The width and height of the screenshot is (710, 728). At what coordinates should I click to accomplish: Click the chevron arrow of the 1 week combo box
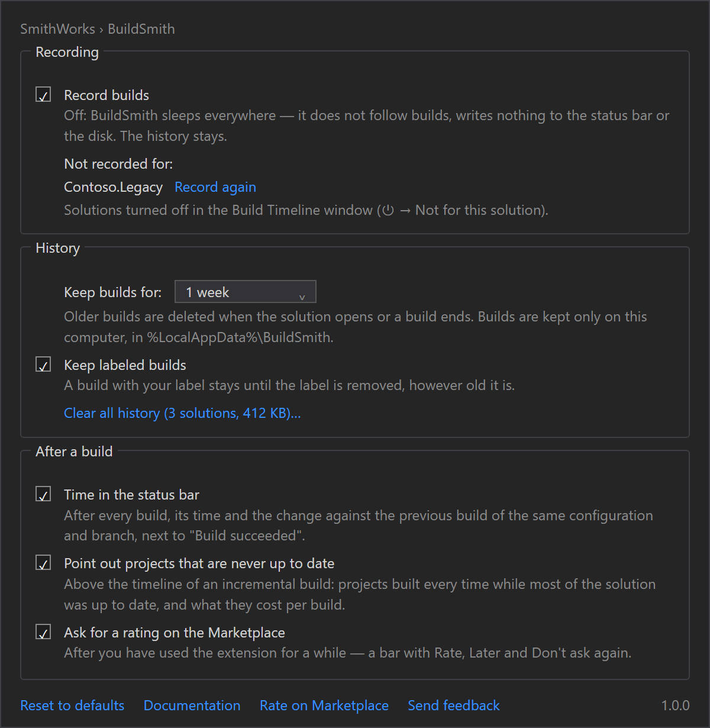[302, 297]
